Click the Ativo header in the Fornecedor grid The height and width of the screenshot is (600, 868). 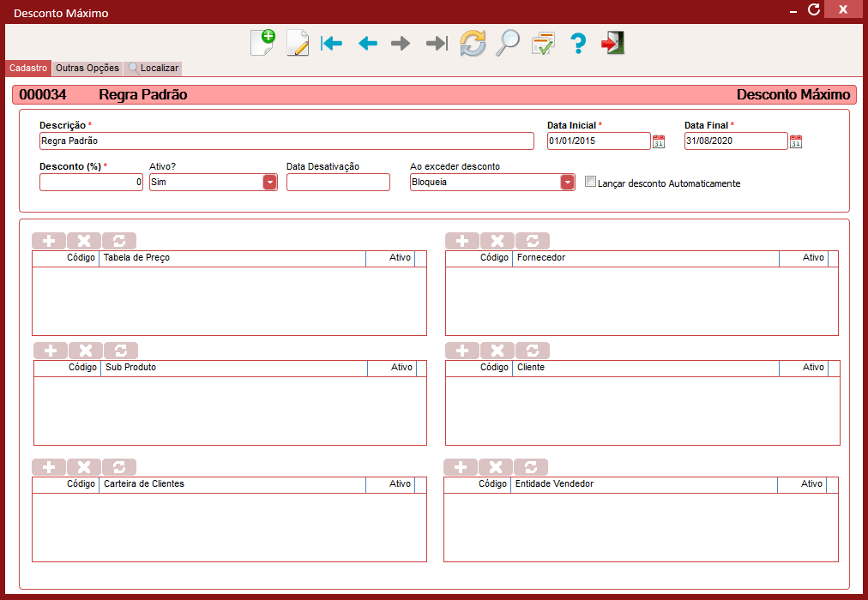click(x=804, y=258)
